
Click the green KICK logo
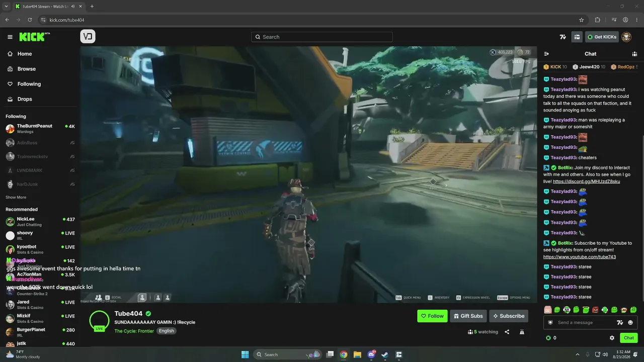click(x=34, y=37)
